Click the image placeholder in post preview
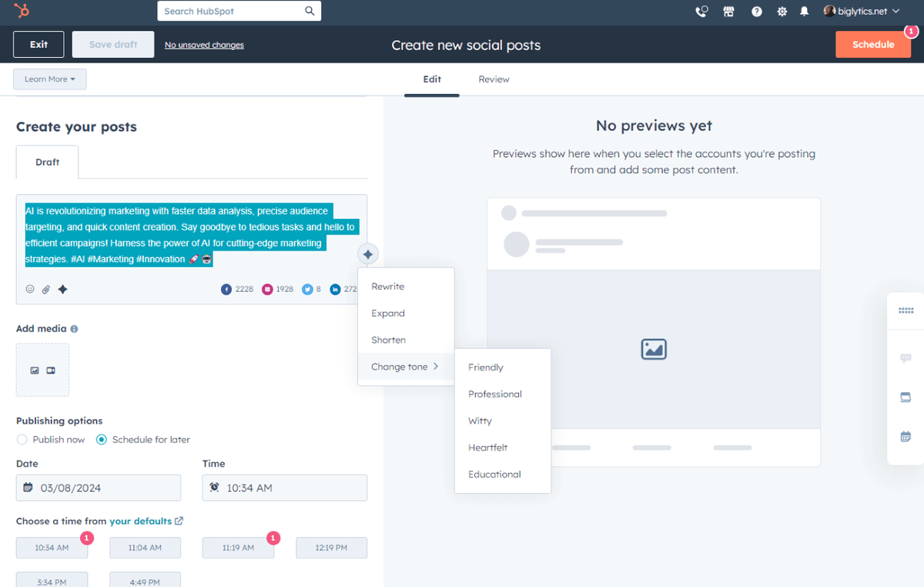 pyautogui.click(x=654, y=349)
